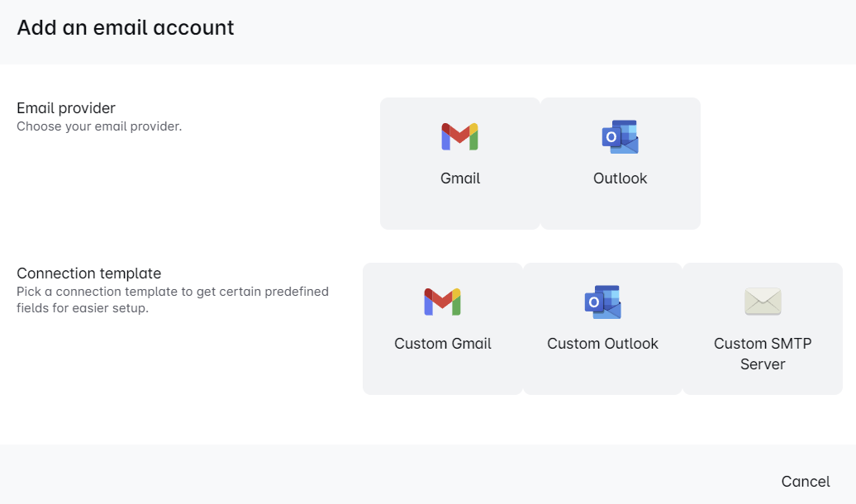Choose the Custom Outlook template label
Viewport: 856px width, 504px height.
tap(602, 344)
